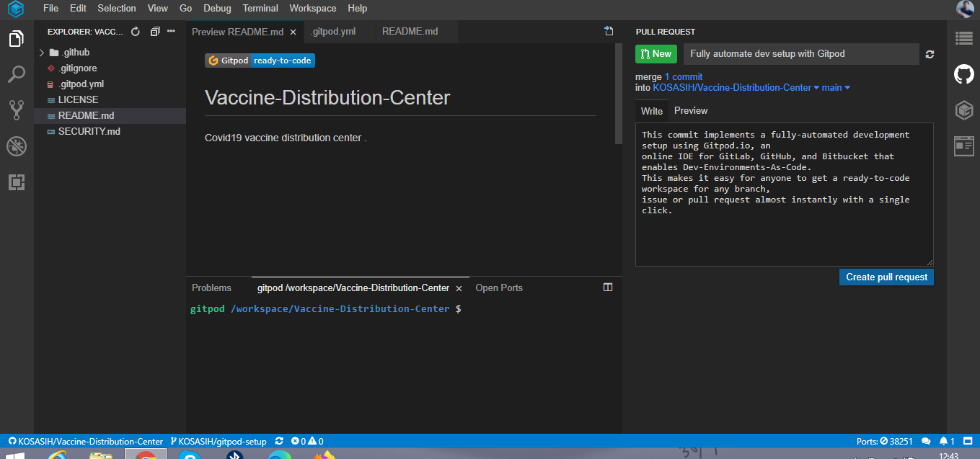Open the chat feedback icon in status bar
The width and height of the screenshot is (980, 459).
(927, 441)
